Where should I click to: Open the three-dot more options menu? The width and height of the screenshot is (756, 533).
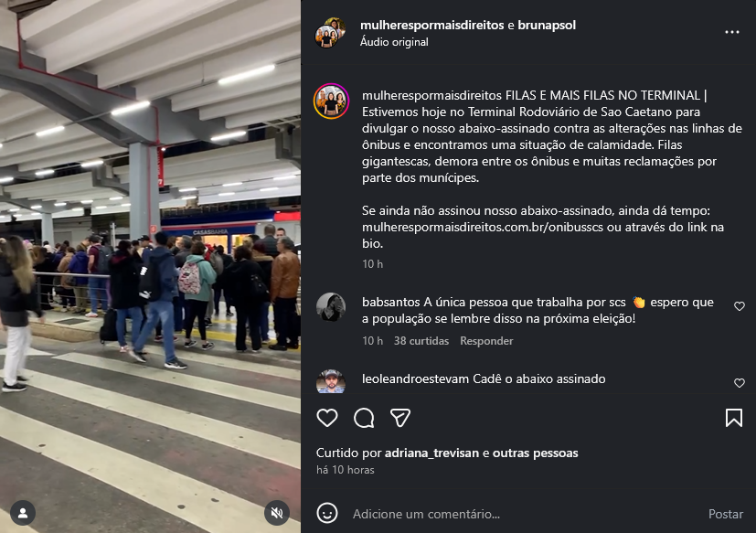pyautogui.click(x=732, y=32)
